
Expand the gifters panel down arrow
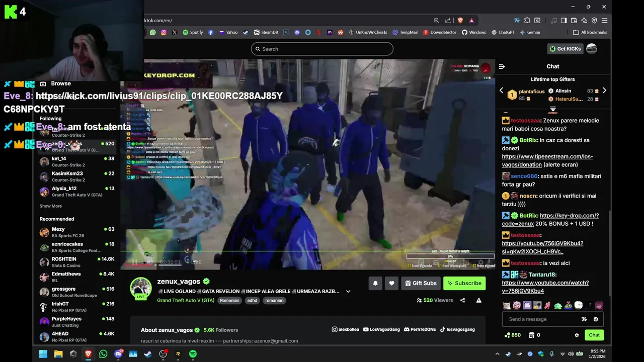click(x=553, y=109)
